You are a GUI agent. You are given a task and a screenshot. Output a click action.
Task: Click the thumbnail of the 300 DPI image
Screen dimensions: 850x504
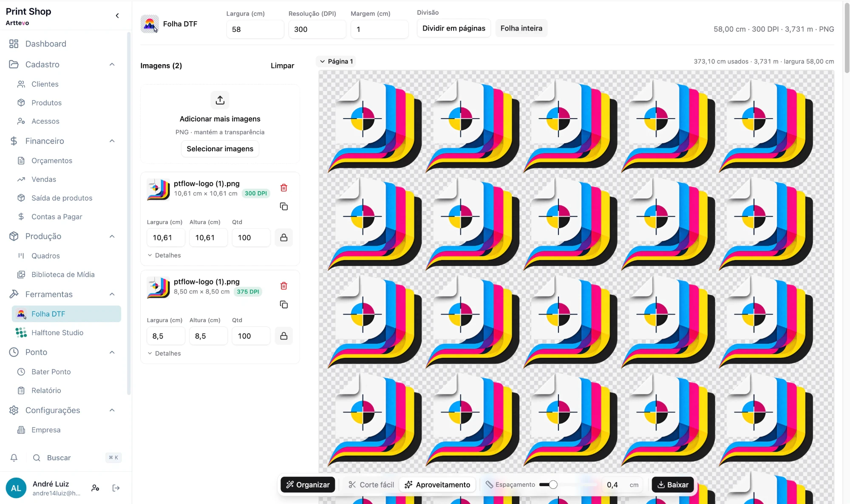click(x=158, y=189)
